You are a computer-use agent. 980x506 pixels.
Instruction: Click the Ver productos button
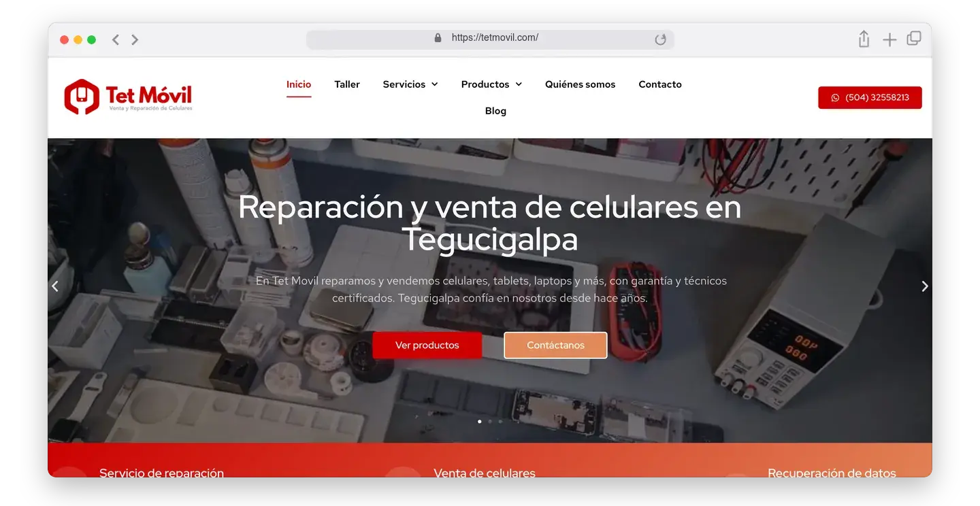[427, 345]
